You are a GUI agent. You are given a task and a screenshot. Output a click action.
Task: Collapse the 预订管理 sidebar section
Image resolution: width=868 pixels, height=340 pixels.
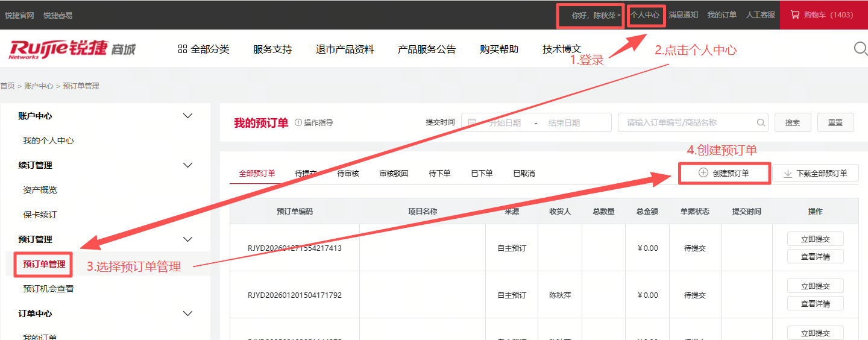tap(188, 239)
